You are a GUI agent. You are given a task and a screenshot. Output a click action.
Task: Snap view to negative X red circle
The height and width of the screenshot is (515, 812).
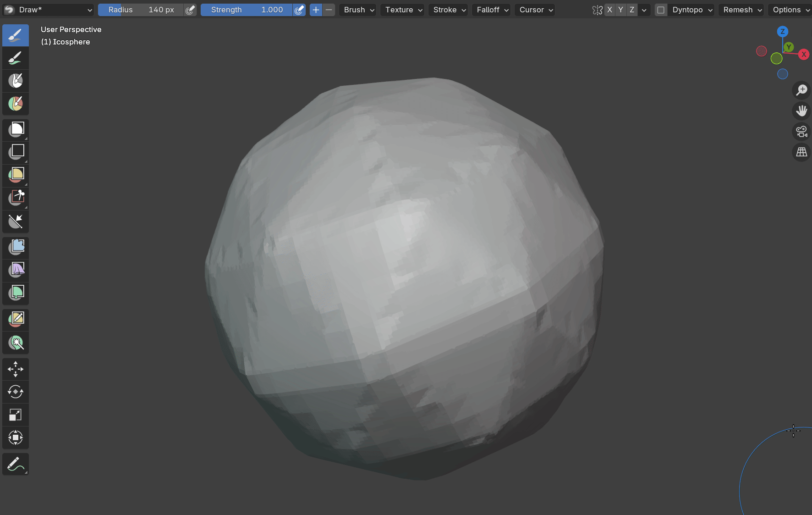coord(761,51)
